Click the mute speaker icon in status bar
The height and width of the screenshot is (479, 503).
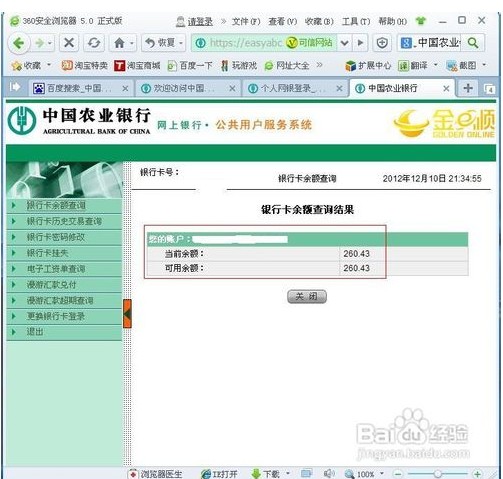(x=329, y=473)
